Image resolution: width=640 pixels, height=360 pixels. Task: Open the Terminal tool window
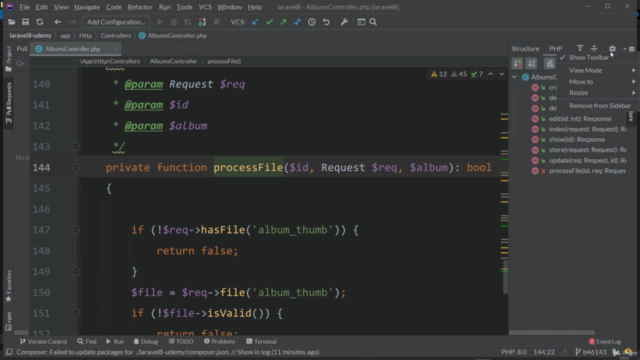(x=261, y=342)
